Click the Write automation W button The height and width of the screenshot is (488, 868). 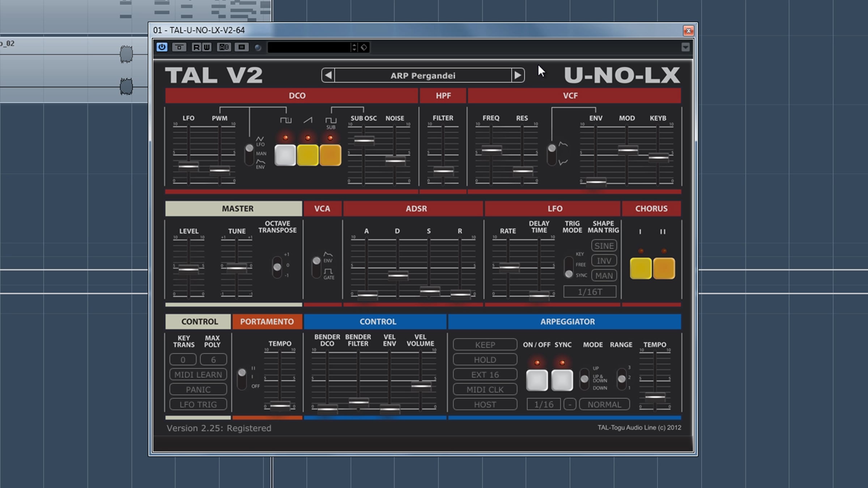(x=207, y=47)
